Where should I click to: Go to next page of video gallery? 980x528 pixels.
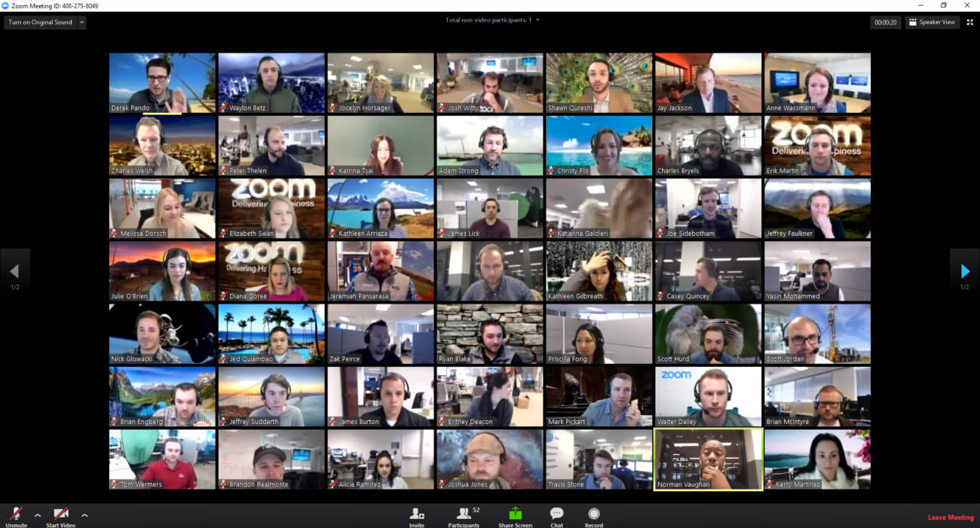[x=965, y=271]
